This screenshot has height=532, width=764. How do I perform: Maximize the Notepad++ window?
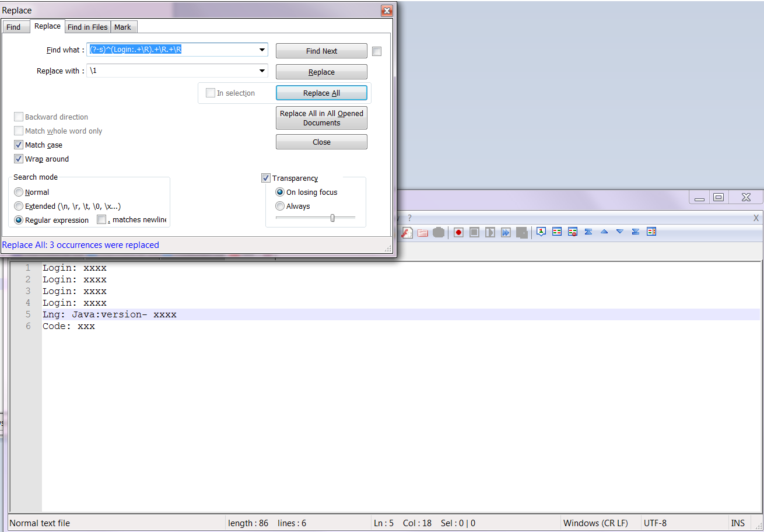click(719, 197)
